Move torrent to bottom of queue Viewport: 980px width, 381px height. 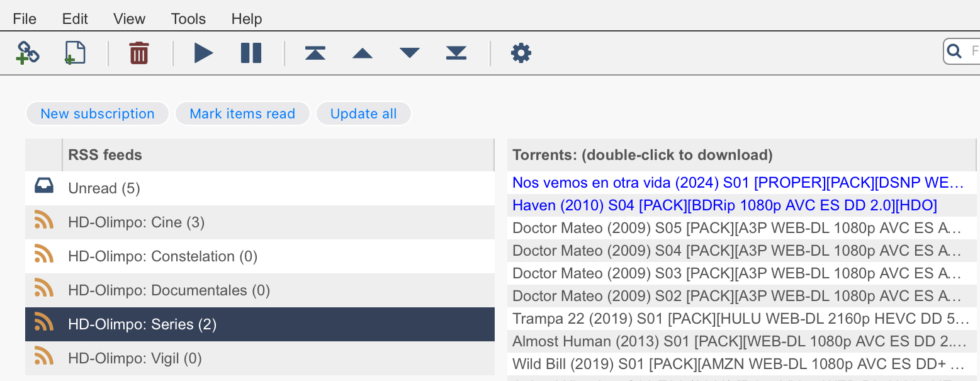(456, 53)
